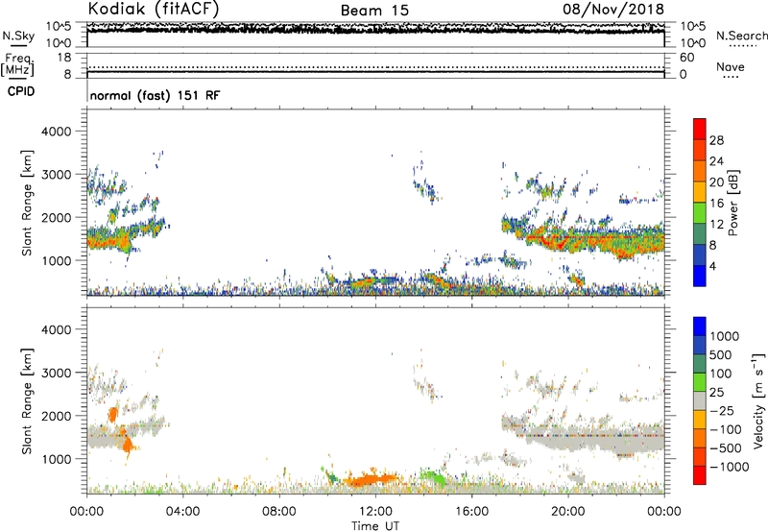This screenshot has height=532, width=768.
Task: Click the velocity panel 'Slant Range [km]' label
Action: click(x=27, y=401)
